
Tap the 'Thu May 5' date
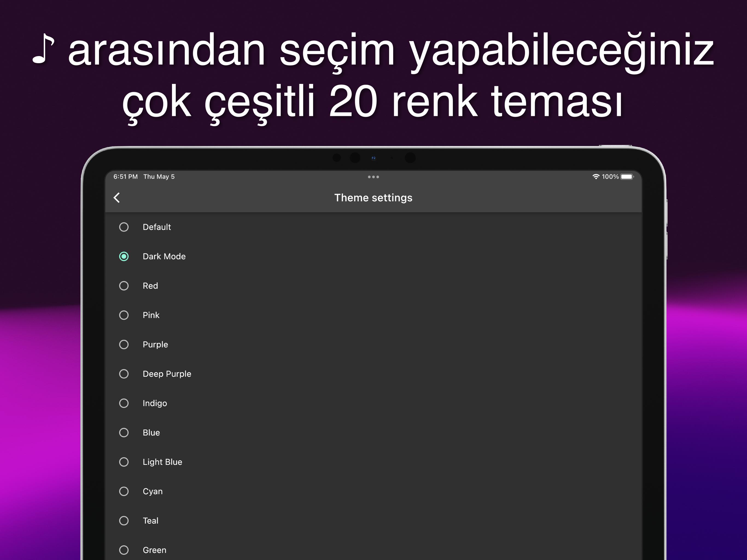159,177
